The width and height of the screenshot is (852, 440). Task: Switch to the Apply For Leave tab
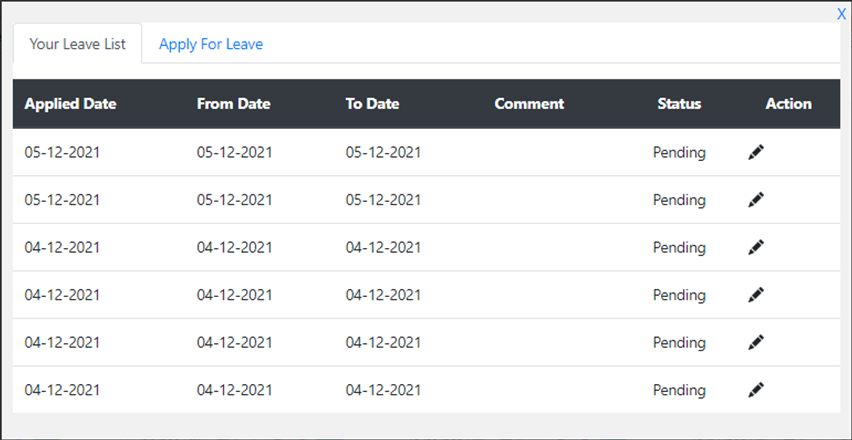pos(211,44)
